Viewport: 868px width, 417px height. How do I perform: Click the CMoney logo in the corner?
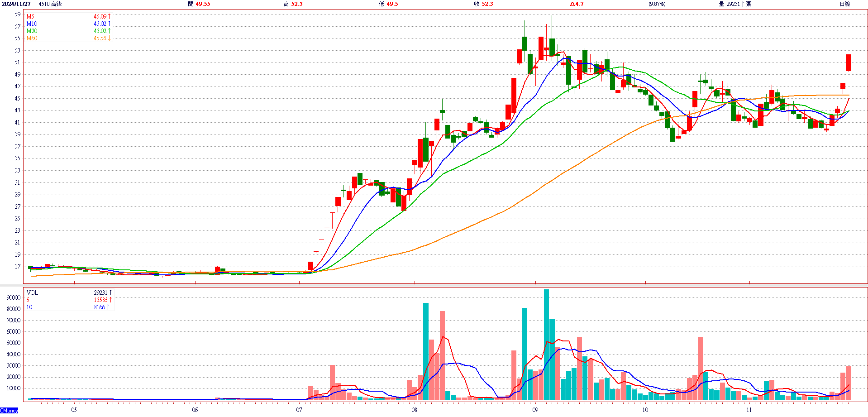click(x=9, y=411)
